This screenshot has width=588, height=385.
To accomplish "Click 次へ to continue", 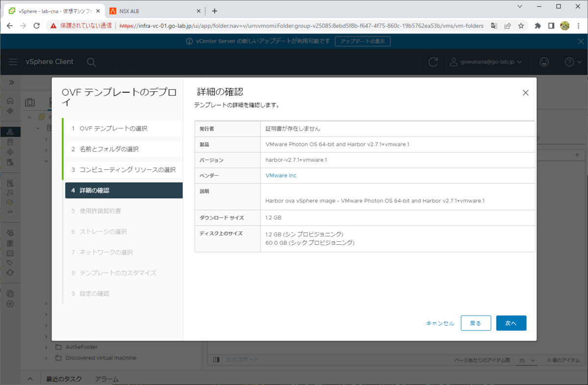I will 511,323.
